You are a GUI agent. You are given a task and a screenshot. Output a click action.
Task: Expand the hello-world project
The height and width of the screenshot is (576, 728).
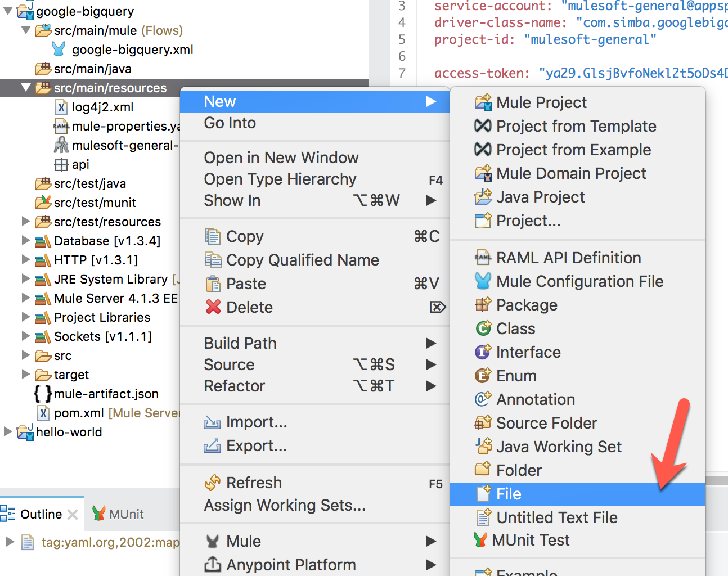pyautogui.click(x=8, y=432)
